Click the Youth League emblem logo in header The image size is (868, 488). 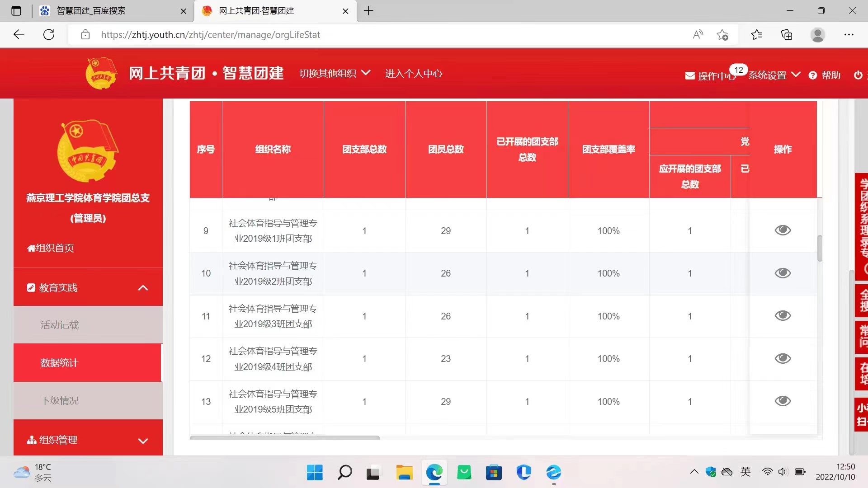pyautogui.click(x=101, y=73)
